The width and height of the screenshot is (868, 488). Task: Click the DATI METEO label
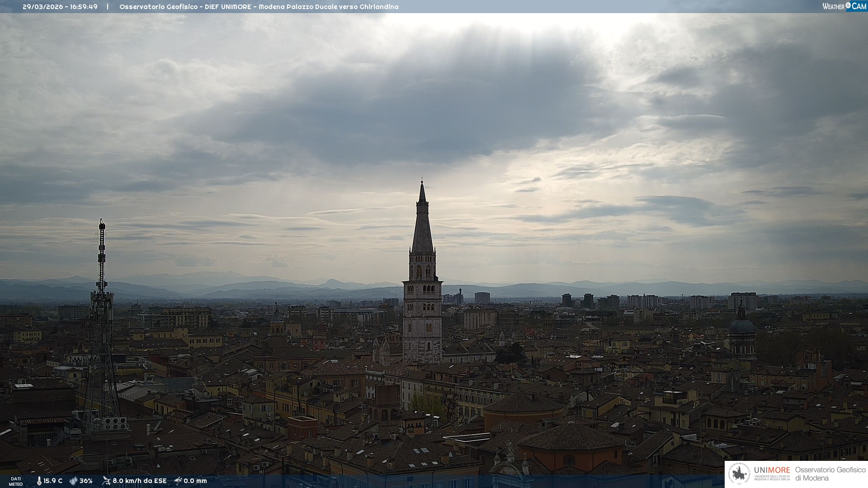pos(16,481)
